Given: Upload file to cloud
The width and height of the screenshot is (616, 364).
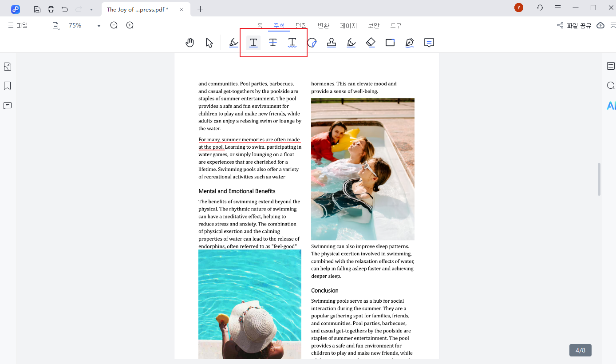Looking at the screenshot, I should [x=600, y=25].
